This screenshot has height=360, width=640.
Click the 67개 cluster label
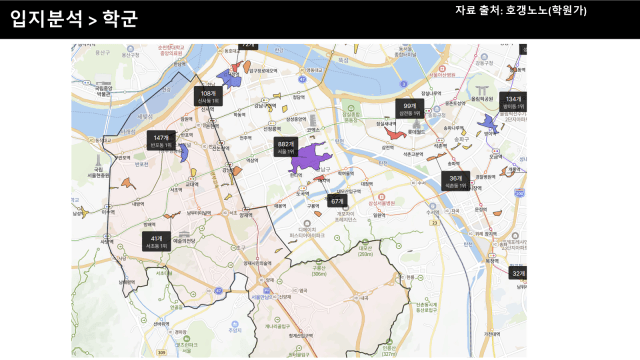[337, 201]
